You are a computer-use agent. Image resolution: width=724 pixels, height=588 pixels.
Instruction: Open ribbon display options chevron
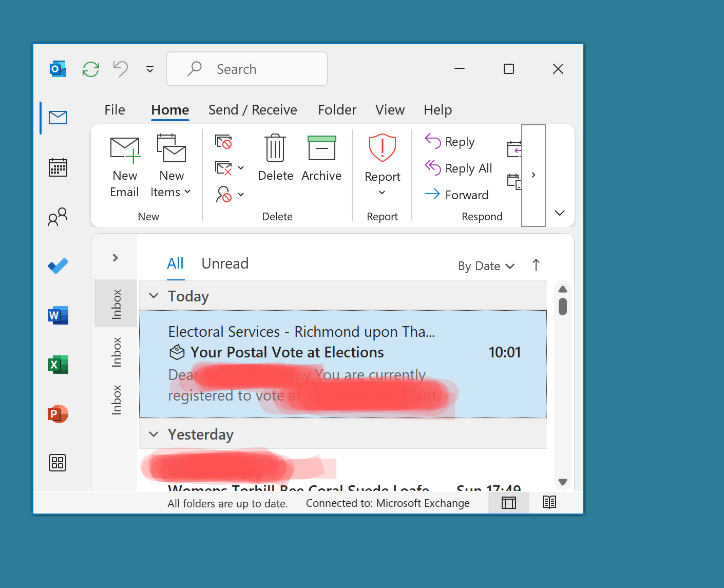[560, 213]
